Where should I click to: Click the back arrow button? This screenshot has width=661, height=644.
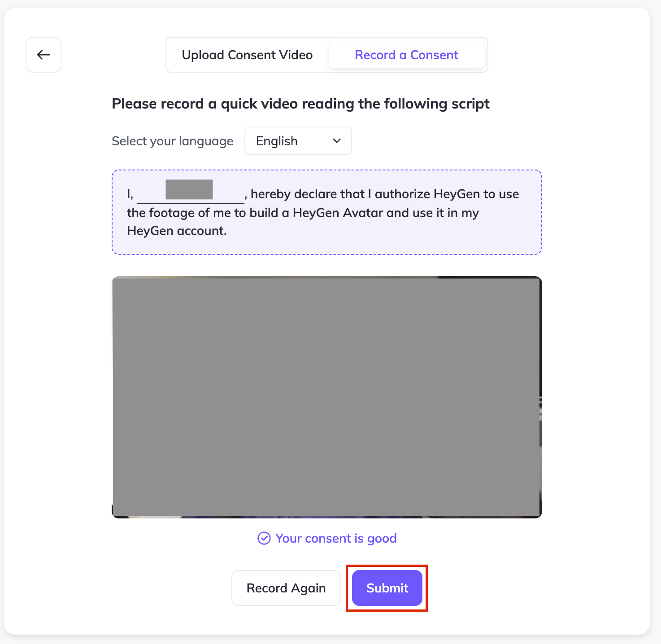(x=43, y=55)
